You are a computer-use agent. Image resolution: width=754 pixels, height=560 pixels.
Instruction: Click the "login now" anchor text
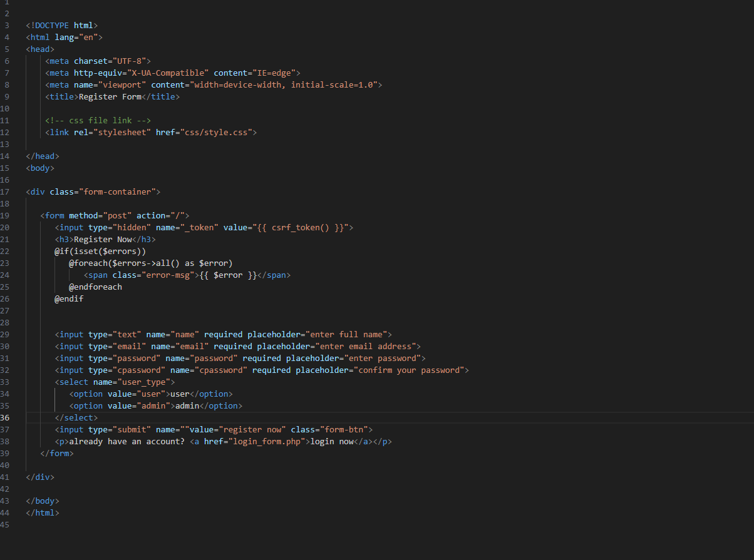click(332, 442)
